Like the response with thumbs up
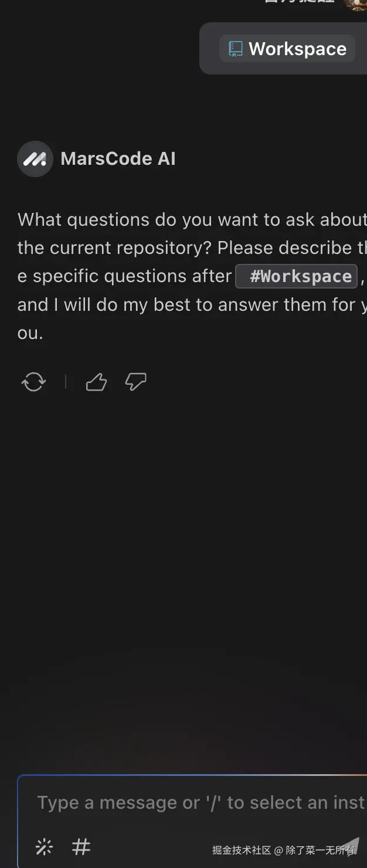Viewport: 367px width, 868px height. (96, 382)
